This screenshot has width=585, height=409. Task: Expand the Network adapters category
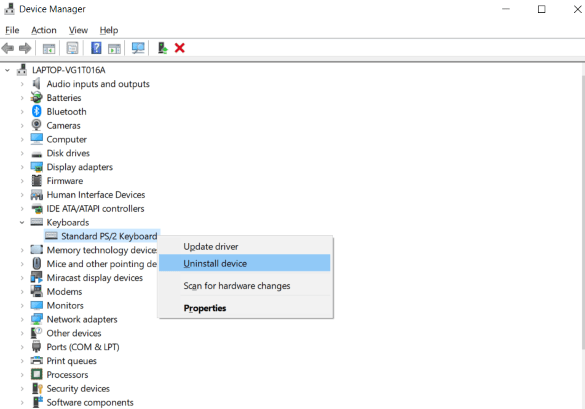click(22, 319)
